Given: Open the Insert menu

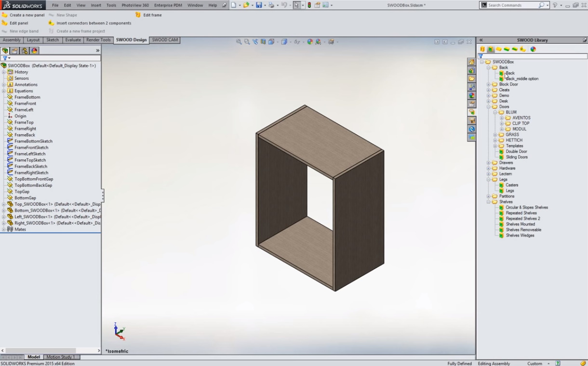Looking at the screenshot, I should (x=96, y=5).
